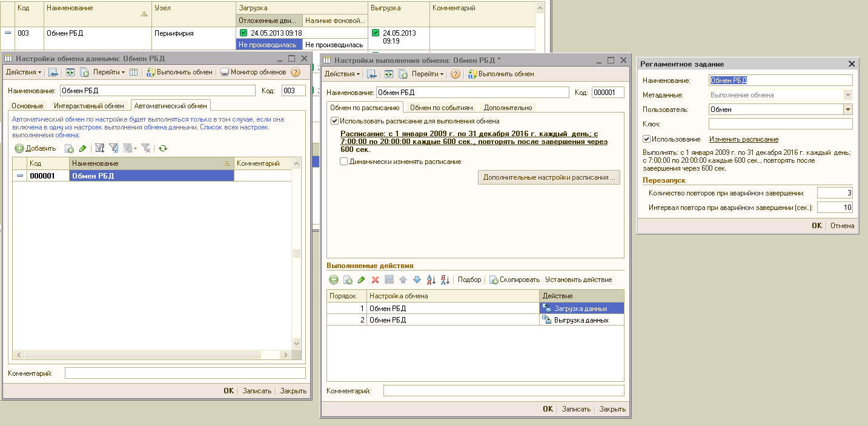
Task: Select Обмен по расписанию tab
Action: [x=365, y=107]
